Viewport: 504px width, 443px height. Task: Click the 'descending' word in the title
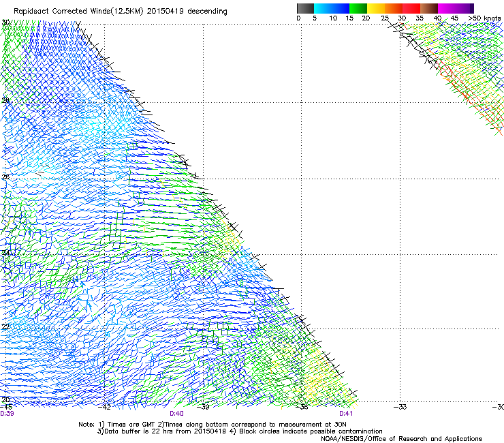point(207,12)
